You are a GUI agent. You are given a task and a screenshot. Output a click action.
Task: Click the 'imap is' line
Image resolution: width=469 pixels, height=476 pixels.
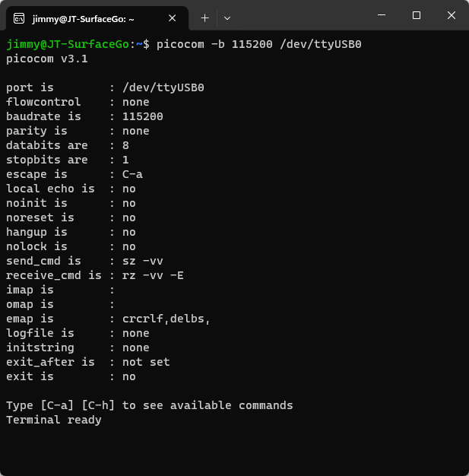[60, 290]
